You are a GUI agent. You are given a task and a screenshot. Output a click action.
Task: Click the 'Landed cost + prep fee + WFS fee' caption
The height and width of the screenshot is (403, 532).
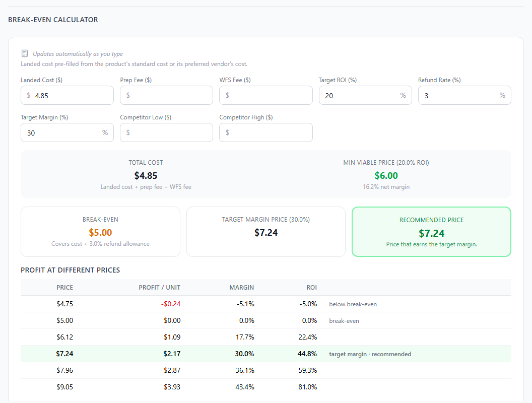146,187
